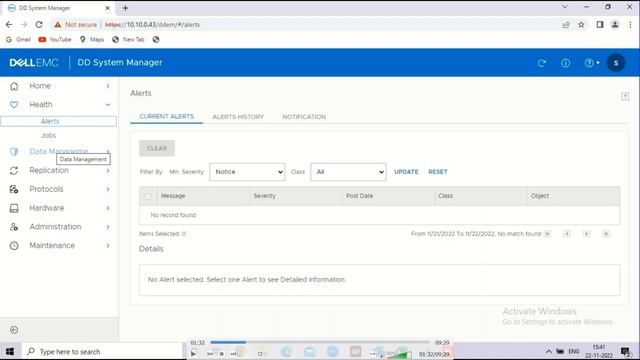Click the Not secure warning
This screenshot has height=360, width=640.
point(76,24)
